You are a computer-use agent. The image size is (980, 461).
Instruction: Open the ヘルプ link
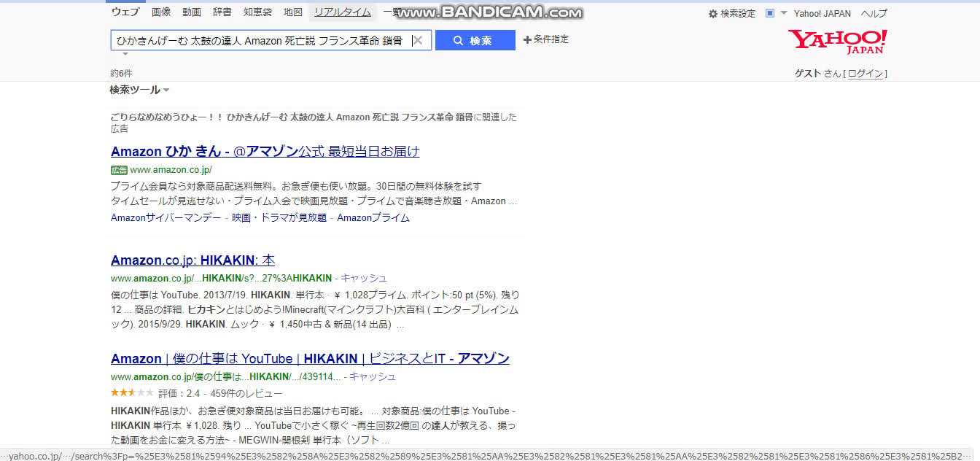[874, 14]
